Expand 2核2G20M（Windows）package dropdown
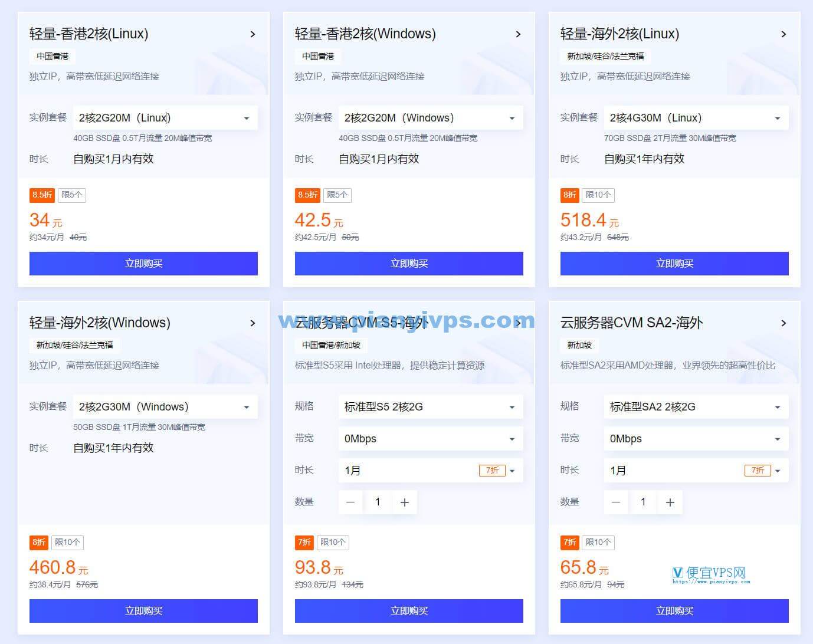The height and width of the screenshot is (644, 813). coord(431,118)
